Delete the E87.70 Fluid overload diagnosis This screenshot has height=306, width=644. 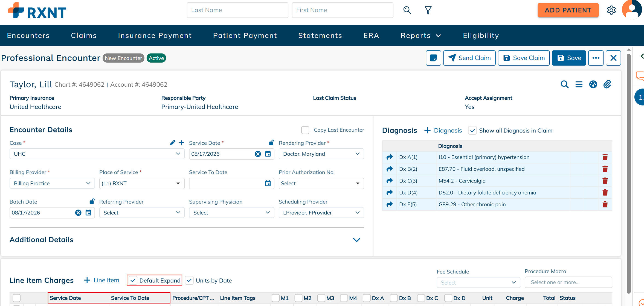tap(605, 169)
